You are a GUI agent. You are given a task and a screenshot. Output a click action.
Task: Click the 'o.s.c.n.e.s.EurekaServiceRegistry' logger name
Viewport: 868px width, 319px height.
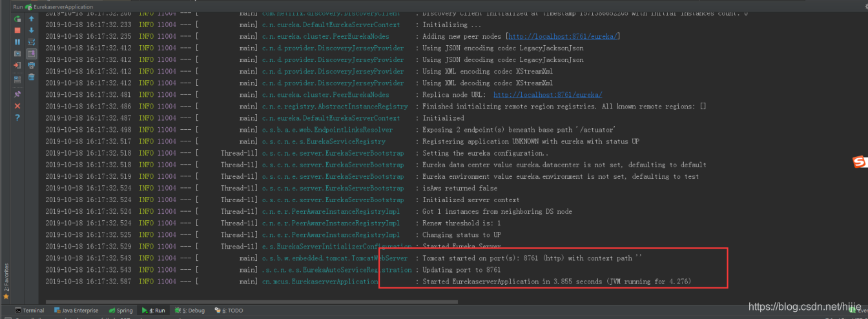point(324,141)
